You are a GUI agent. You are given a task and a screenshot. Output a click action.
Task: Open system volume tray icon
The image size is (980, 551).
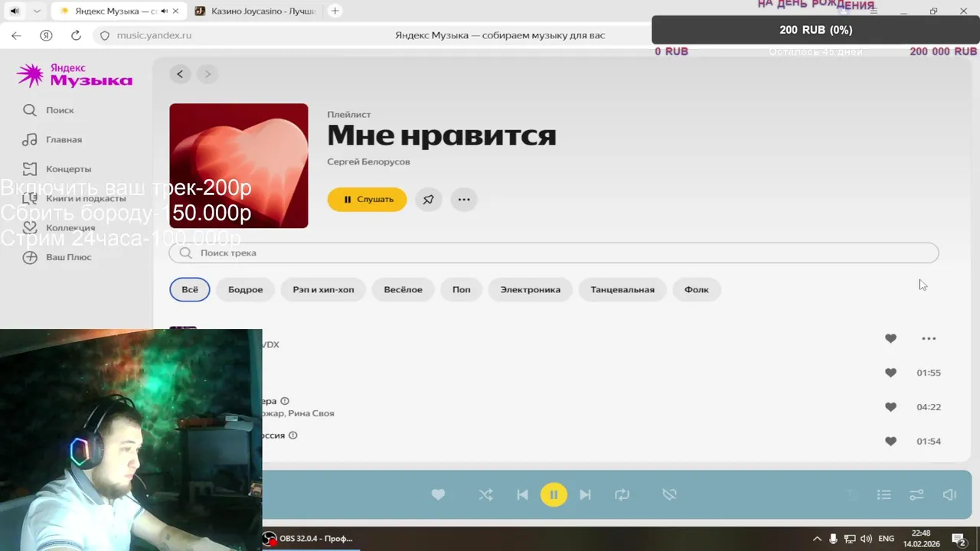coord(866,539)
